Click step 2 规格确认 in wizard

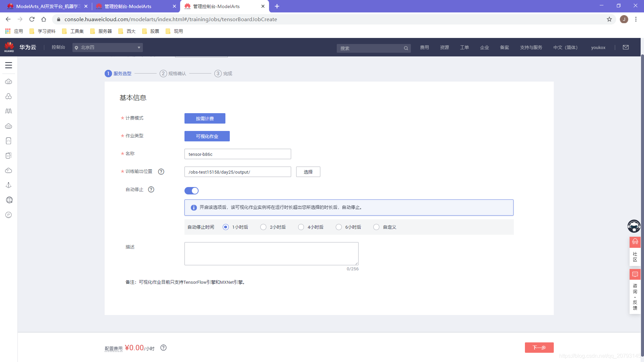point(173,74)
